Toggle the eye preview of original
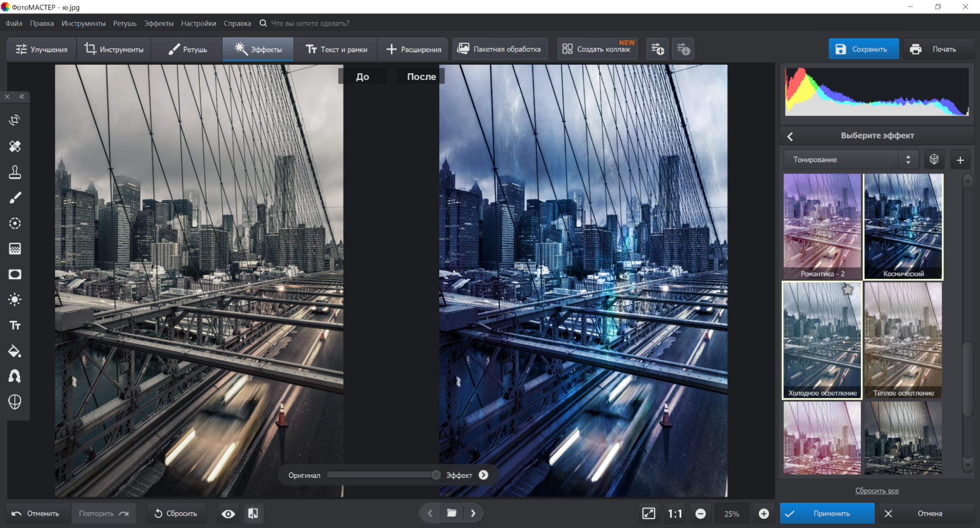This screenshot has width=980, height=528. (x=228, y=514)
